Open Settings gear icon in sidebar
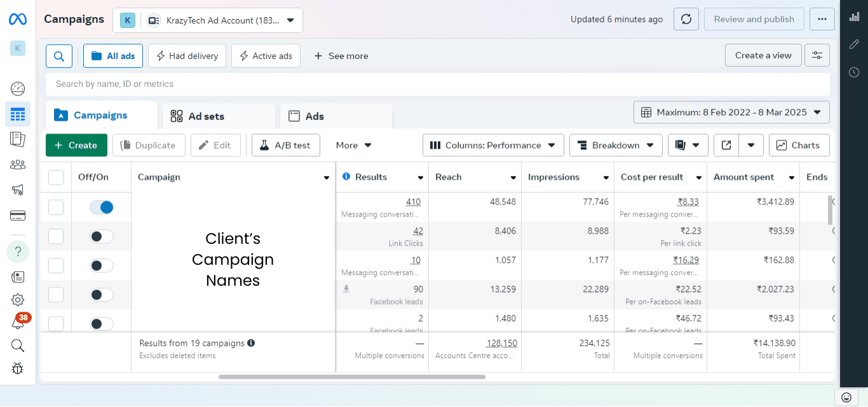Screen dimensions: 868x407 pyautogui.click(x=18, y=300)
